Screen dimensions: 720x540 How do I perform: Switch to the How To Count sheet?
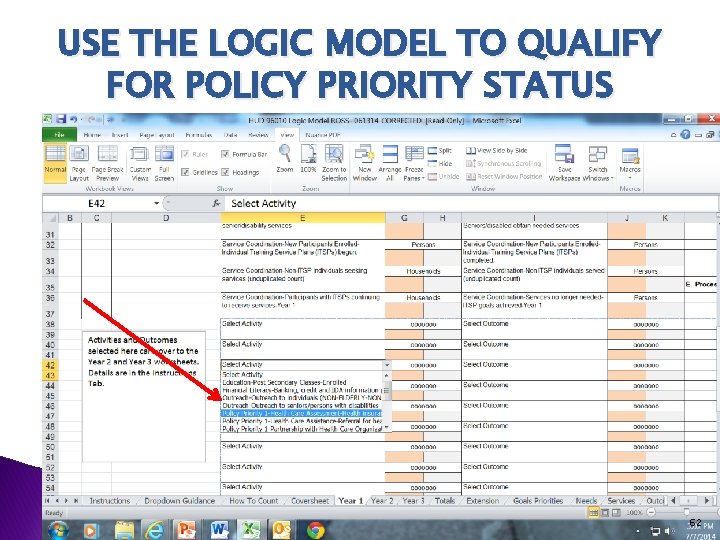click(253, 501)
